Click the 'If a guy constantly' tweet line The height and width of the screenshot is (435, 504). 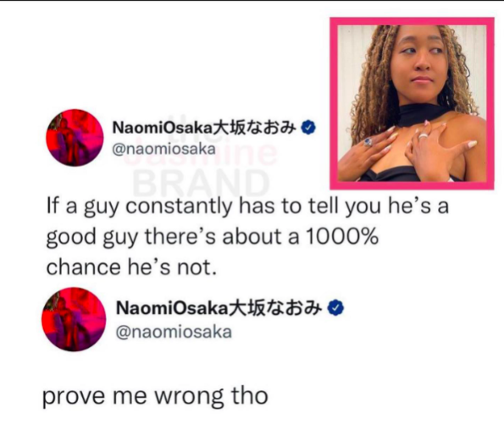pyautogui.click(x=247, y=207)
